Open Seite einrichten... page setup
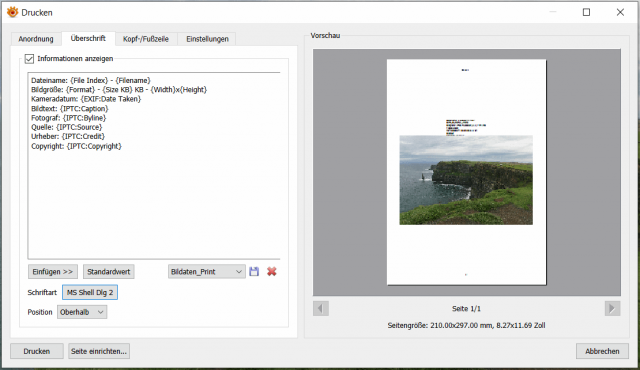Image resolution: width=640 pixels, height=370 pixels. (99, 351)
